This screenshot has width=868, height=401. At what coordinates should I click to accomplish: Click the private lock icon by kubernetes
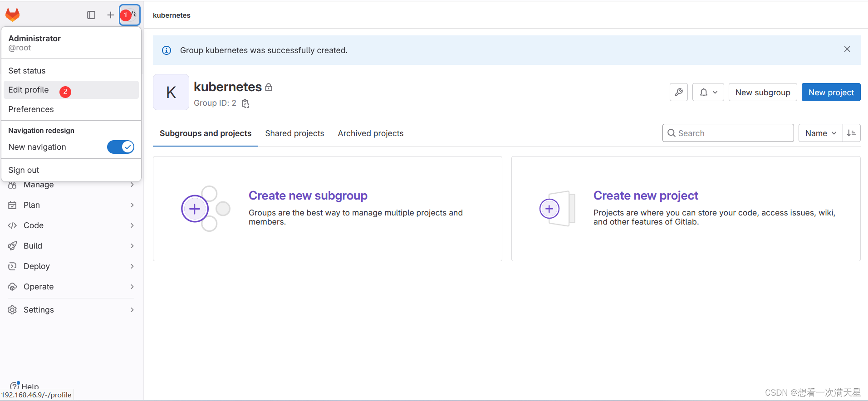tap(269, 88)
